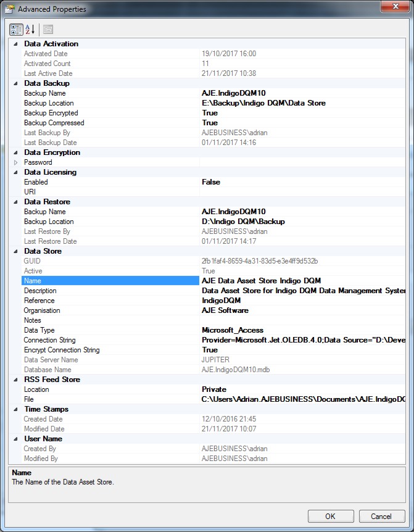Collapse the Data Backup section

(x=15, y=83)
